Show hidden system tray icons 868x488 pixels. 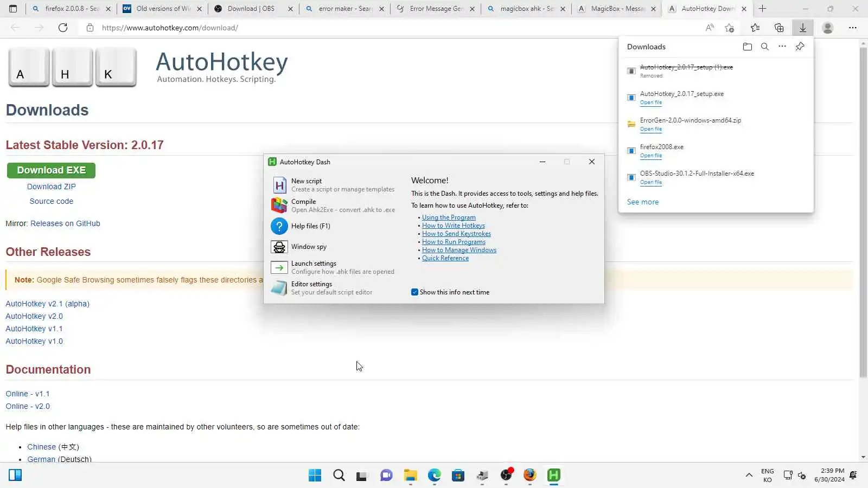[749, 476]
